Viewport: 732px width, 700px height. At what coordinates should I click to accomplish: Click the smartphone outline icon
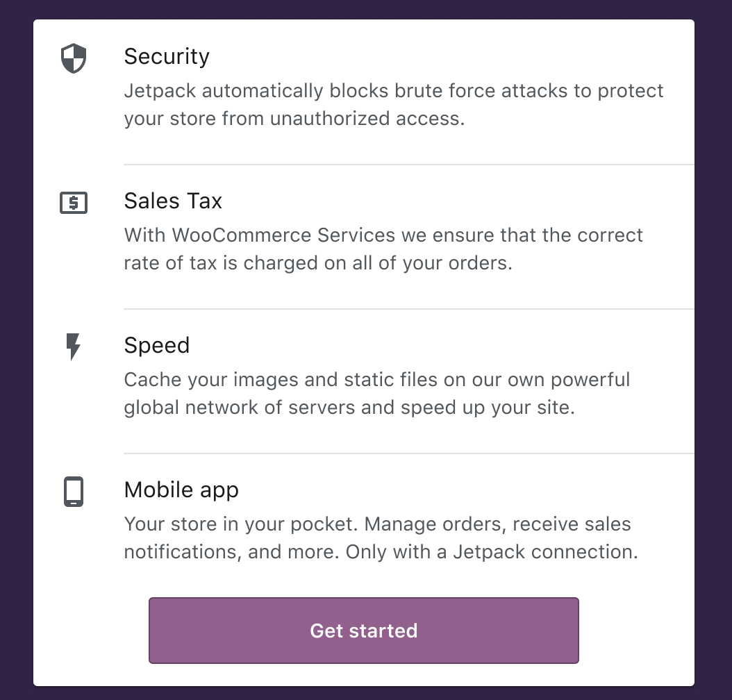coord(73,492)
